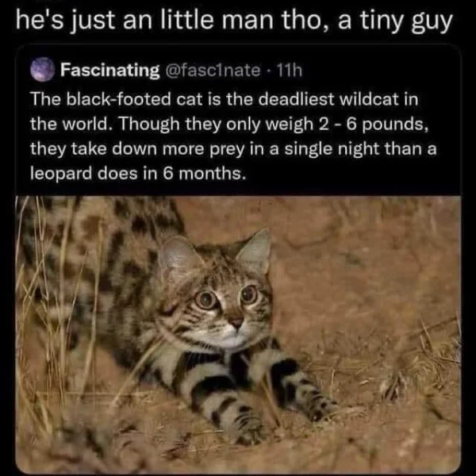Open the Fascinating account profile avatar
The image size is (476, 476).
[43, 70]
